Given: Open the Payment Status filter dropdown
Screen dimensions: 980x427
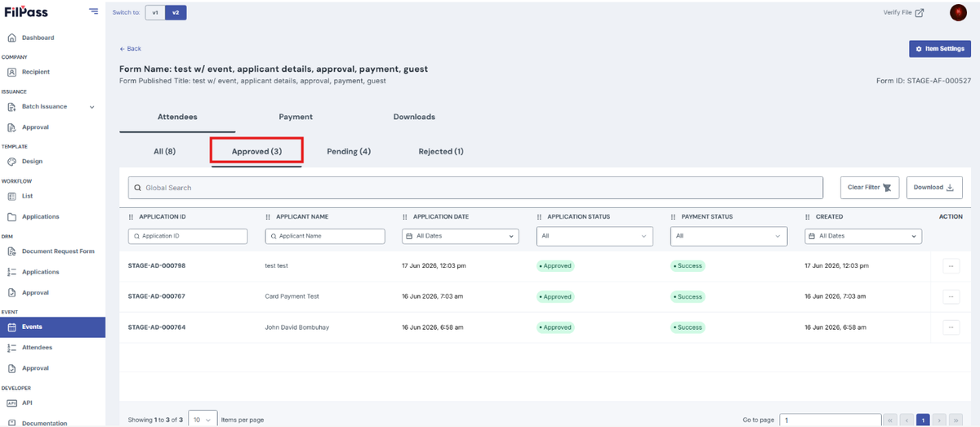Looking at the screenshot, I should 728,236.
